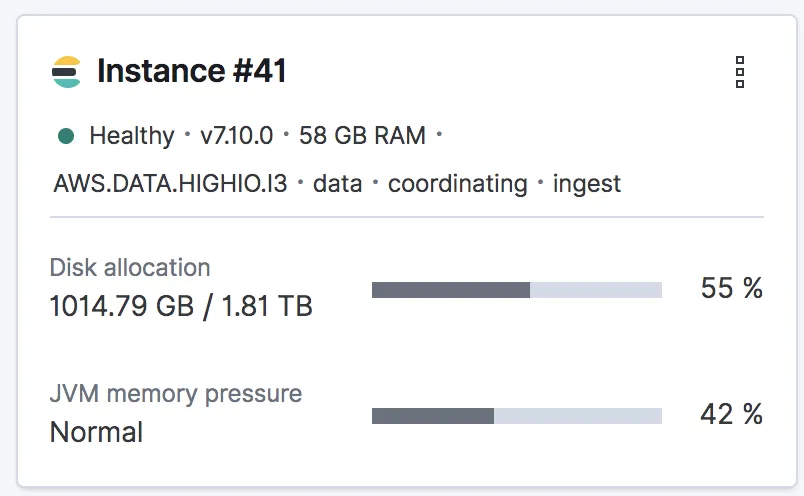
Task: Click the green health status dot
Action: click(66, 136)
